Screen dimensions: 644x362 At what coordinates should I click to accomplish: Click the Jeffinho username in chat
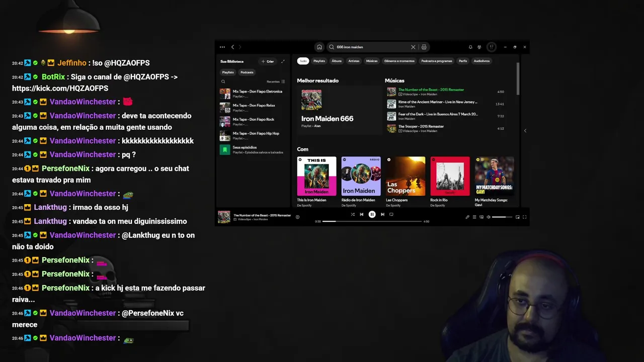click(x=72, y=63)
